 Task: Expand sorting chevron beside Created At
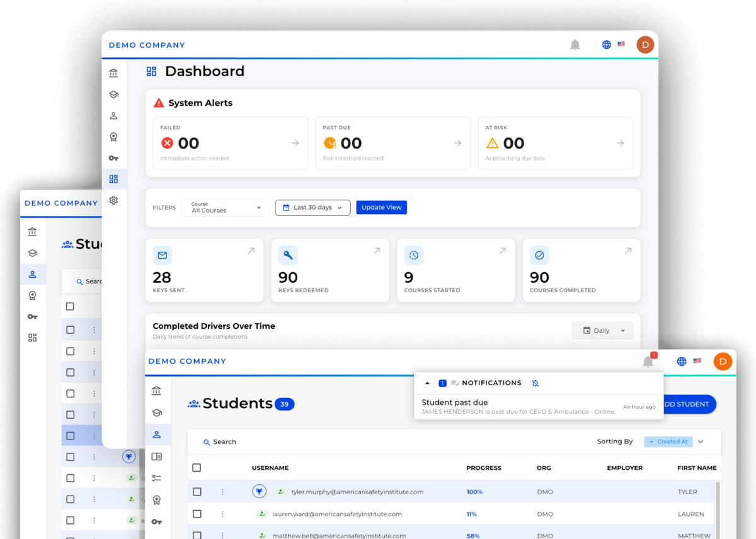tap(701, 442)
